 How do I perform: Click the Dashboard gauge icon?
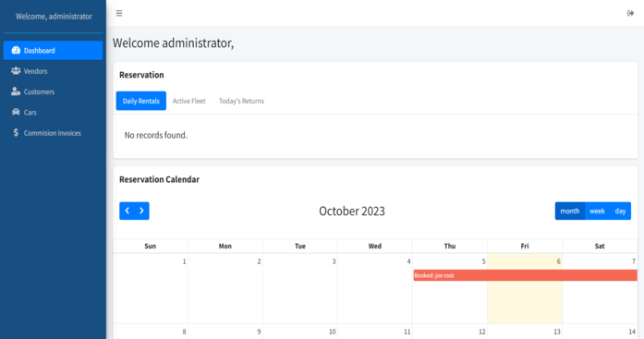click(x=16, y=50)
